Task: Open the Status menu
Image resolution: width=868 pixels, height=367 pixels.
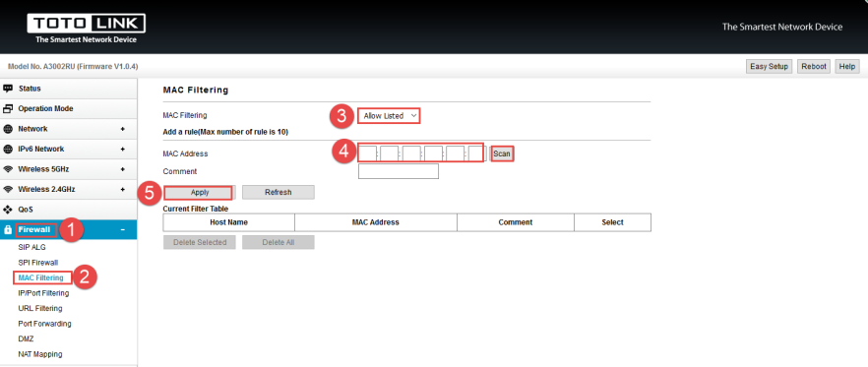Action: 69,89
